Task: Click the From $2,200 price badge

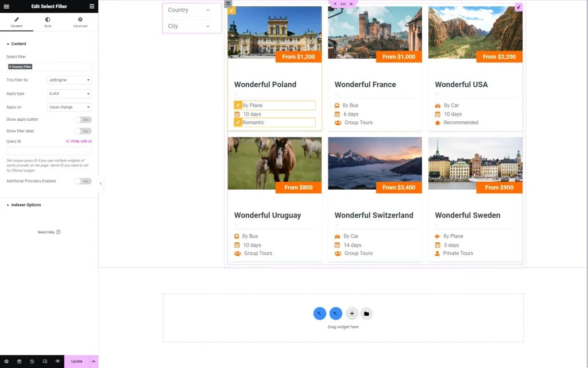Action: pyautogui.click(x=499, y=57)
